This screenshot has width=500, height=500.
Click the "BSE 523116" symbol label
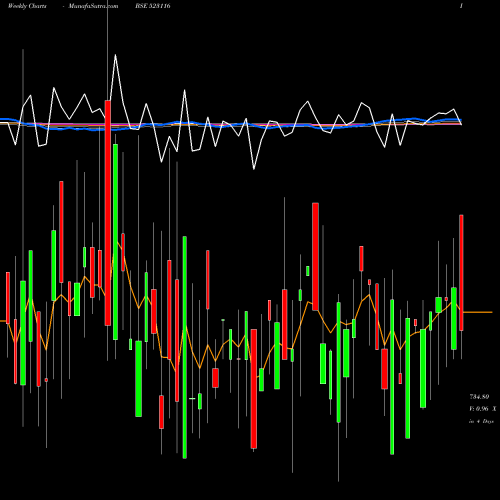tap(153, 6)
